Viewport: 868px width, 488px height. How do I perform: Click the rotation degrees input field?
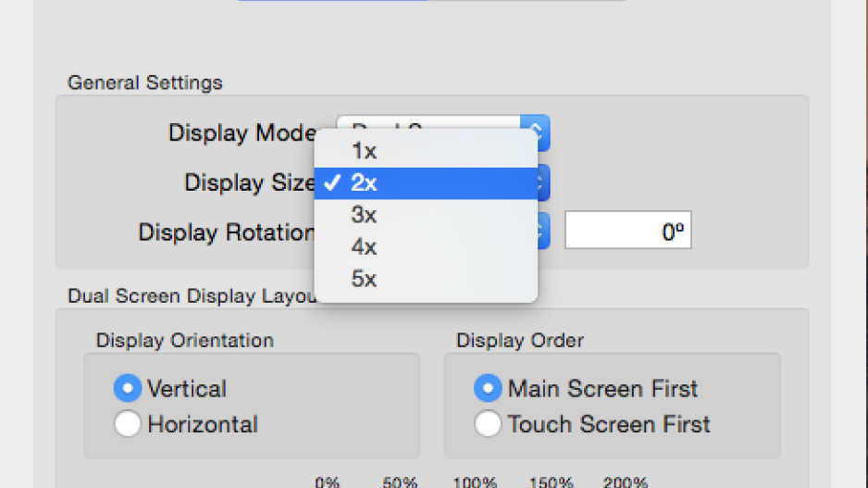[x=627, y=230]
